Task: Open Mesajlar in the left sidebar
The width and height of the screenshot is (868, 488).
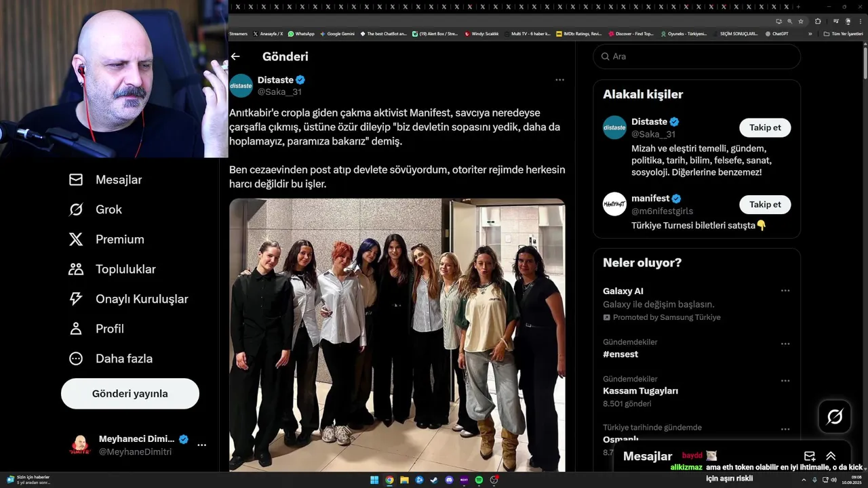Action: (x=106, y=180)
